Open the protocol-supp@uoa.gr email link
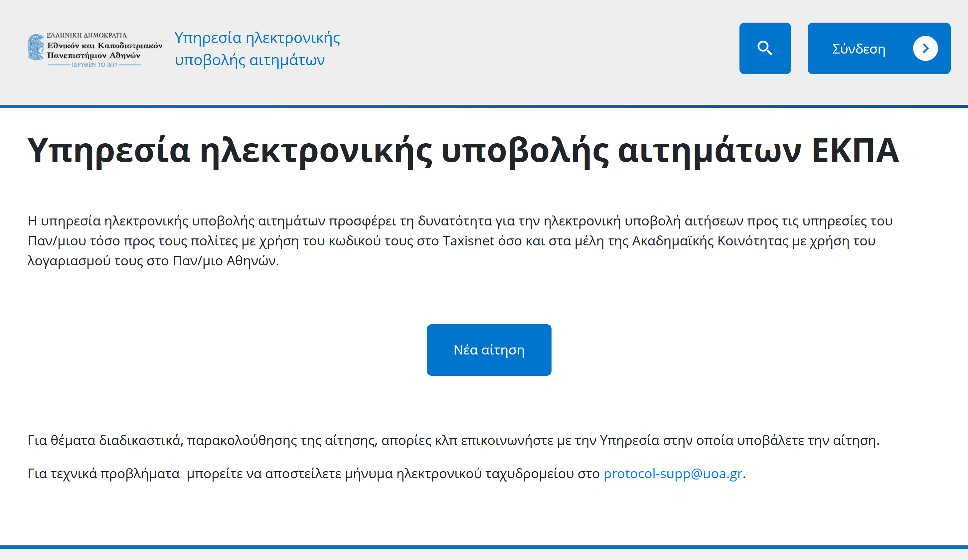The height and width of the screenshot is (560, 968). [673, 474]
